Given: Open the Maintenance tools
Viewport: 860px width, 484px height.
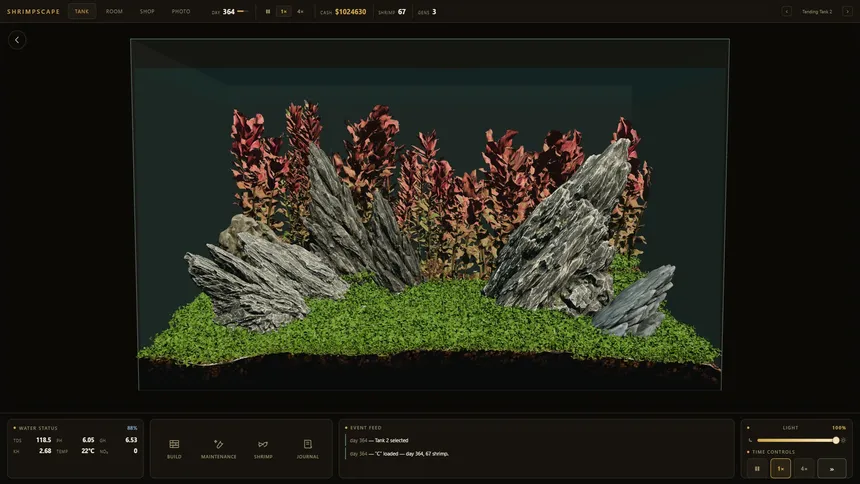Looking at the screenshot, I should pos(218,448).
